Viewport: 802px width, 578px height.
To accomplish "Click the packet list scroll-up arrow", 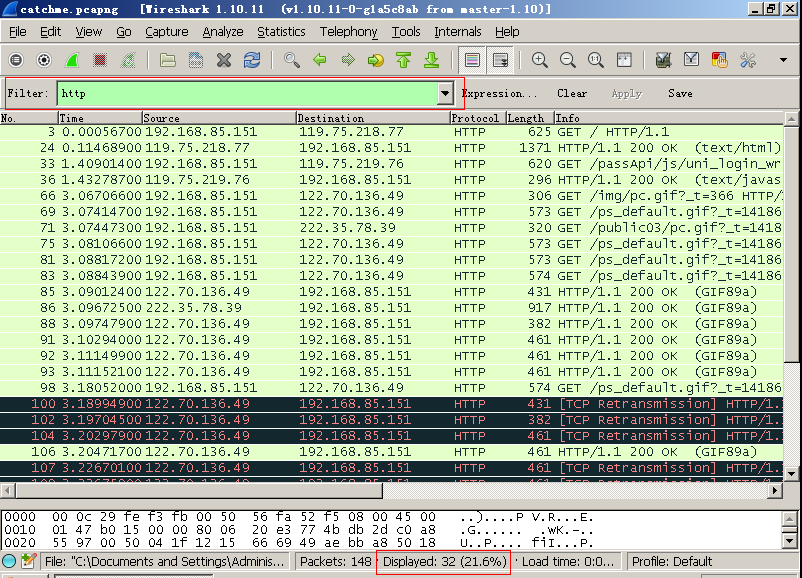I will click(x=791, y=119).
